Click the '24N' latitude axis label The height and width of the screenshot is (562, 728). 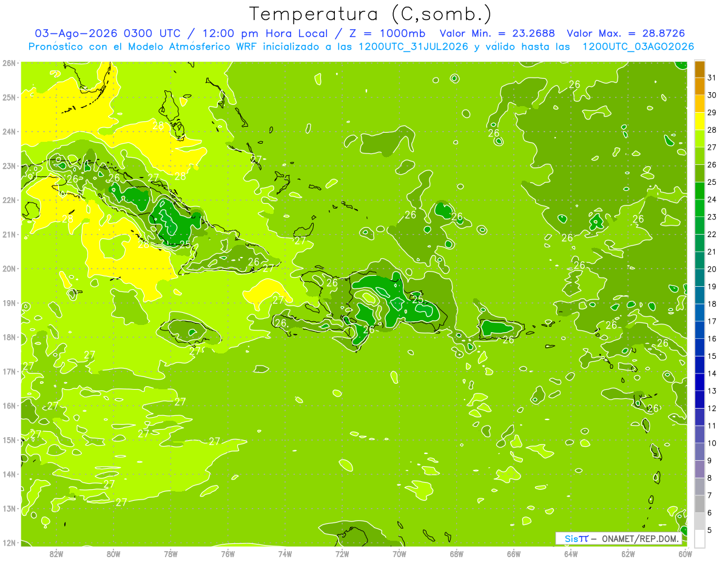click(x=8, y=132)
